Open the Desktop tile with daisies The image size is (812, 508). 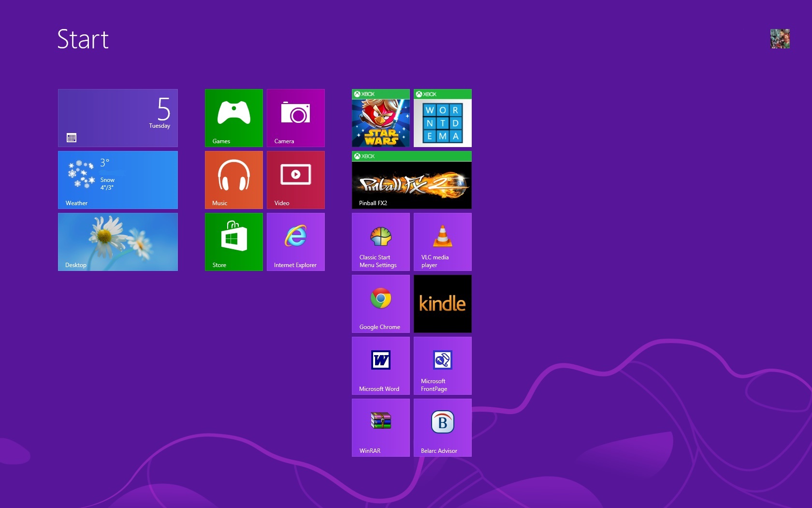coord(118,242)
